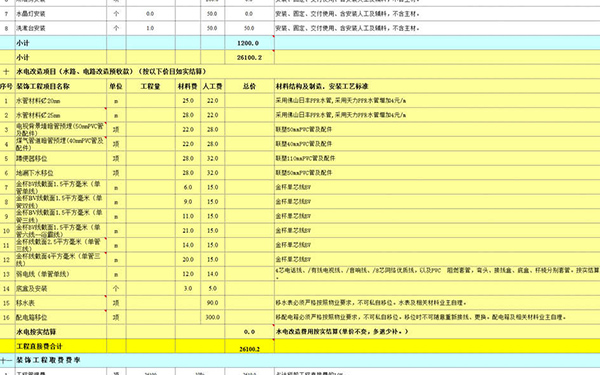Click the section title 装饰工程取费费率

tap(48, 360)
